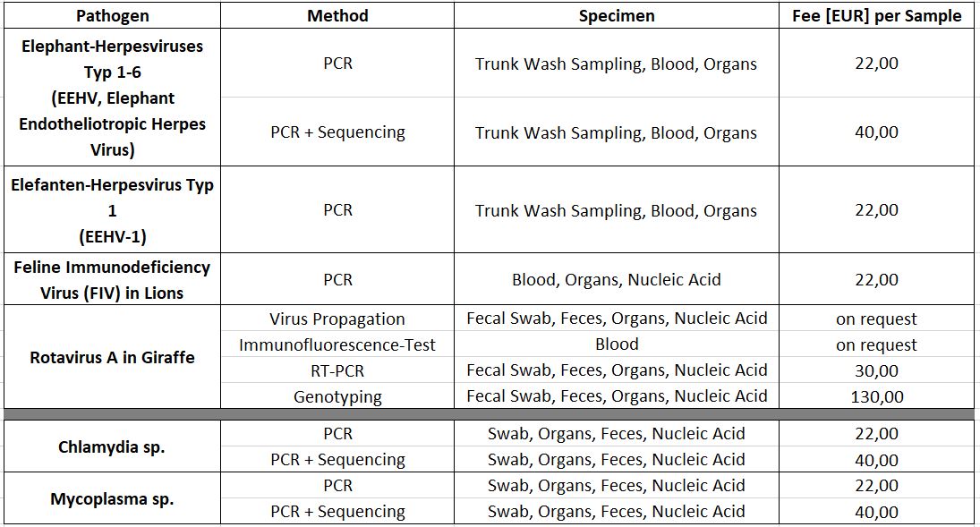This screenshot has width=980, height=527.
Task: Select the 130,00 fee cell
Action: (876, 396)
